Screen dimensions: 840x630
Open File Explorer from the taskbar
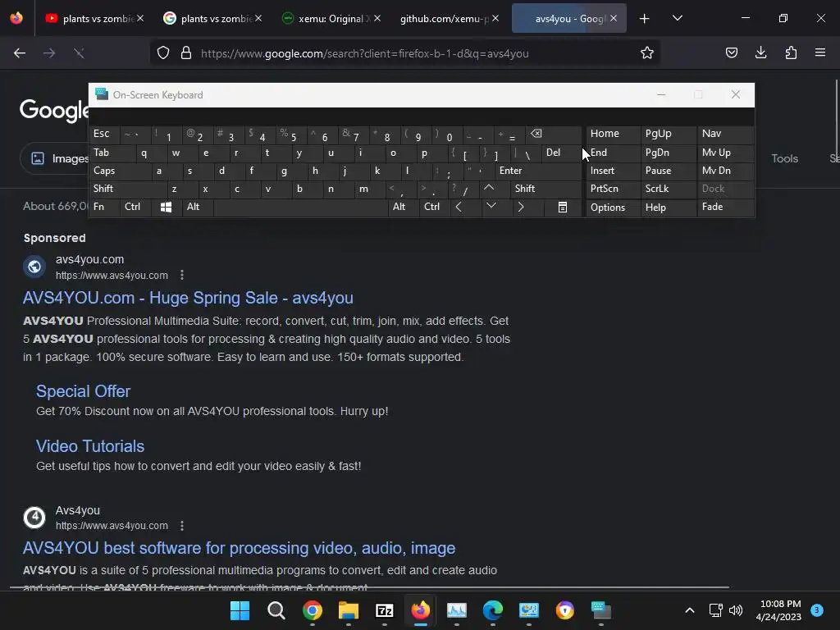click(x=348, y=610)
